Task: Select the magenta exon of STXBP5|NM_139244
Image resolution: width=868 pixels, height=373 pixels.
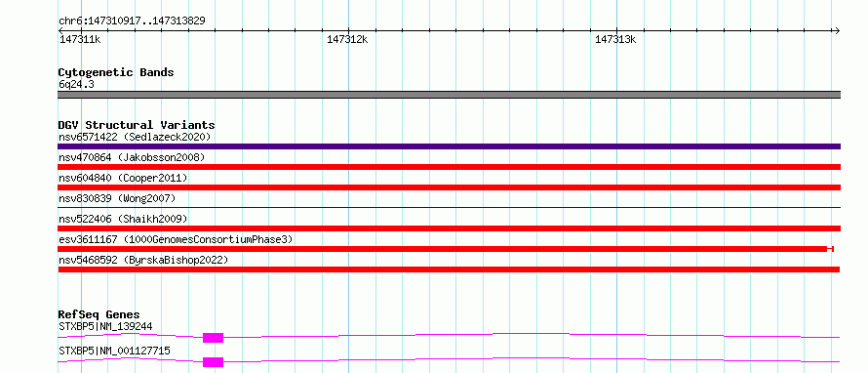Action: coord(214,338)
